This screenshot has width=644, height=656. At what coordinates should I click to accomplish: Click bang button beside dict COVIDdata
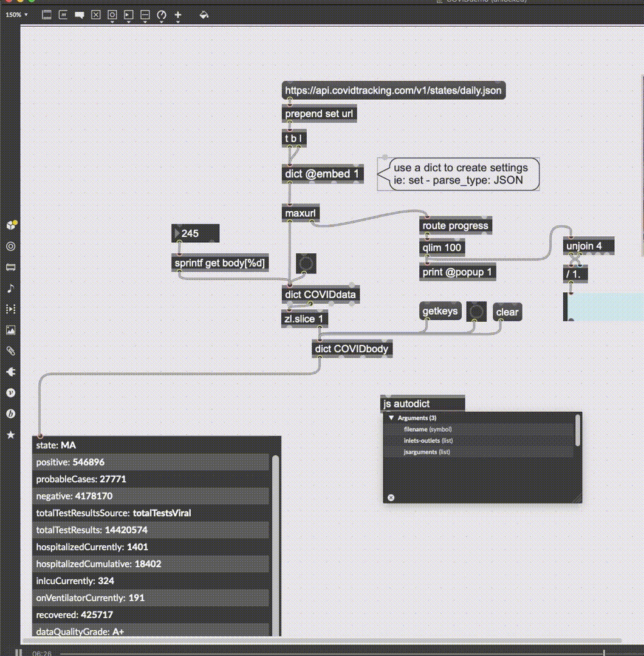(306, 264)
